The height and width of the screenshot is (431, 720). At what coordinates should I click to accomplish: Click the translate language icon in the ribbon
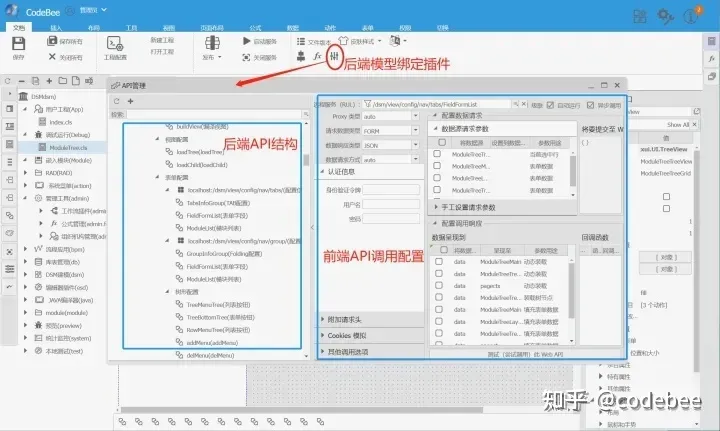[395, 40]
